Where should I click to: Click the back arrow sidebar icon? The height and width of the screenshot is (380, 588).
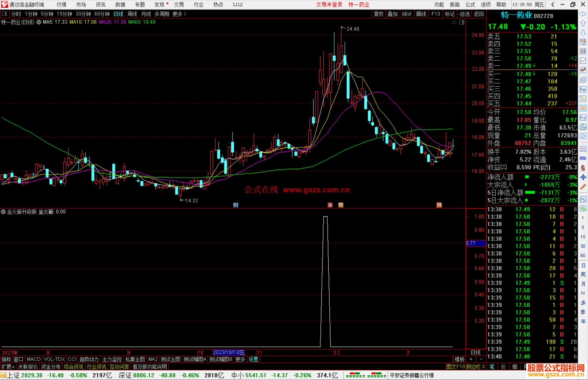583,14
